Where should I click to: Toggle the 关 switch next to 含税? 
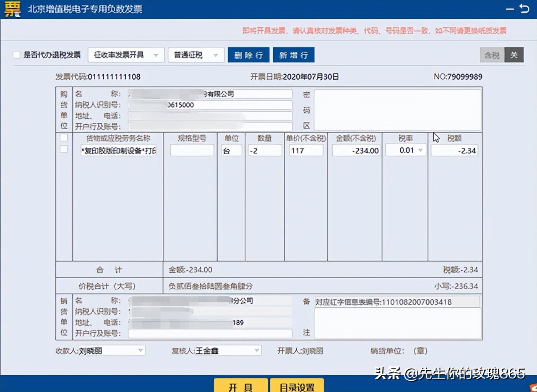click(x=514, y=55)
